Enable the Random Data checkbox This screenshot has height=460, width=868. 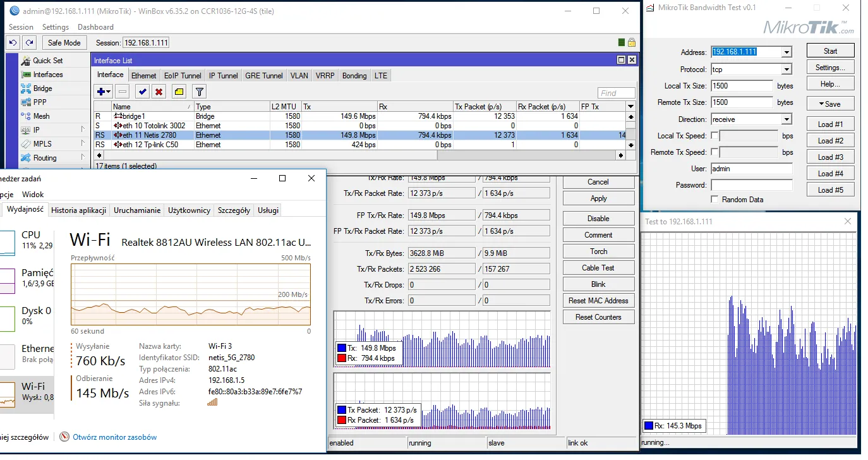click(714, 199)
